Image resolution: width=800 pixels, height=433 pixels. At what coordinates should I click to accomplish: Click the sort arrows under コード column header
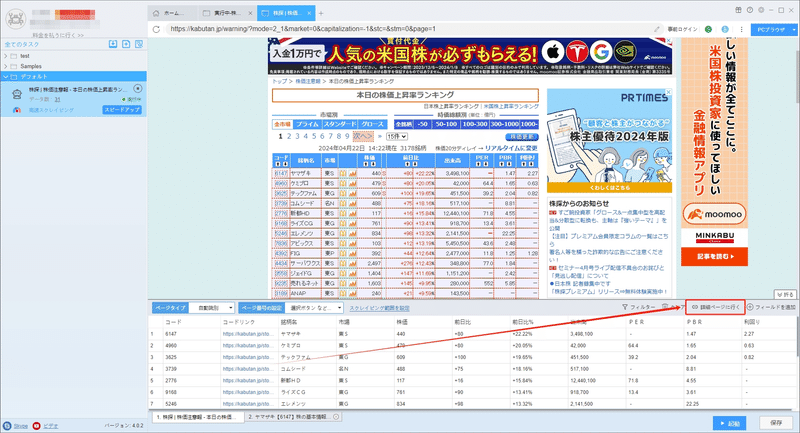click(x=281, y=164)
